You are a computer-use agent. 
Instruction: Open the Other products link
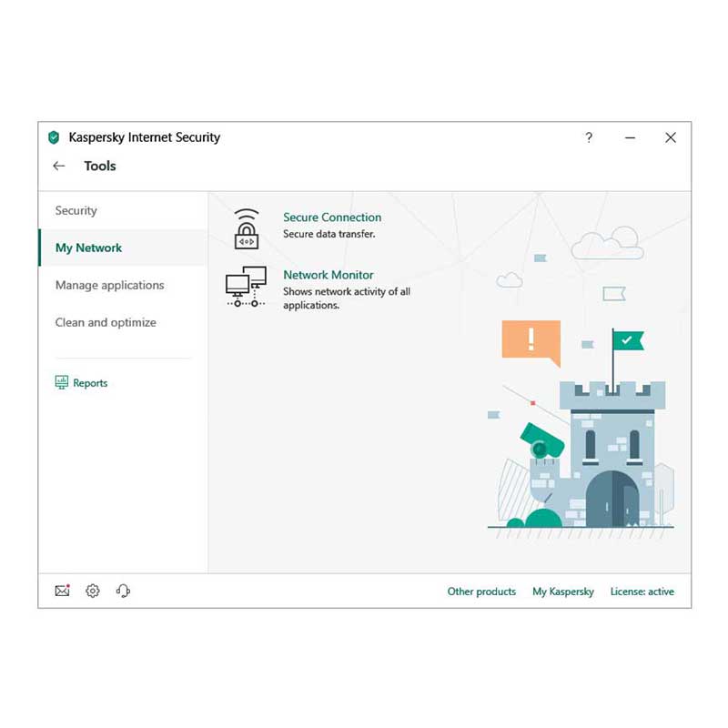[x=481, y=591]
